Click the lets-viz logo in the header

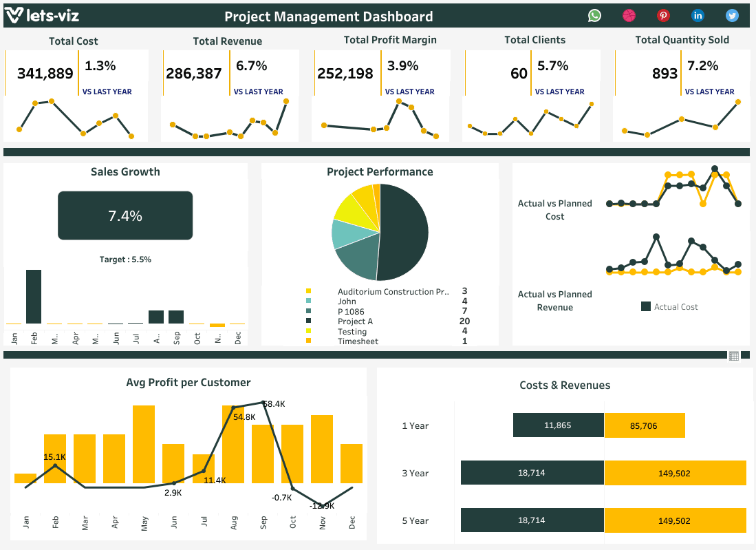(41, 14)
